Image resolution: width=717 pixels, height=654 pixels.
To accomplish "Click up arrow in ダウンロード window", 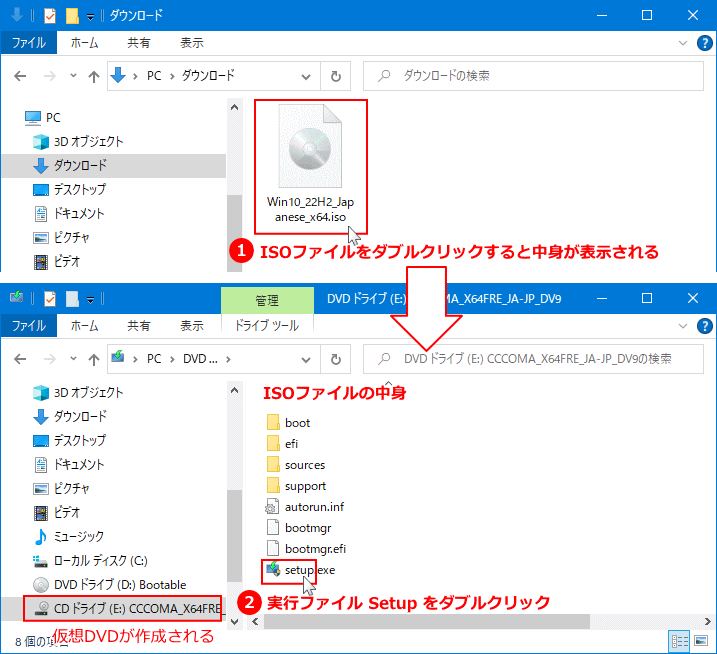I will coord(94,76).
